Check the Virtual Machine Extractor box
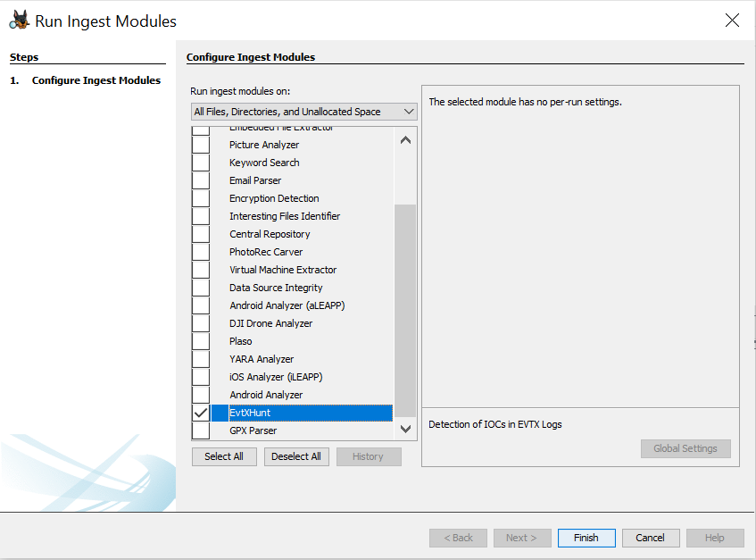 [x=201, y=270]
